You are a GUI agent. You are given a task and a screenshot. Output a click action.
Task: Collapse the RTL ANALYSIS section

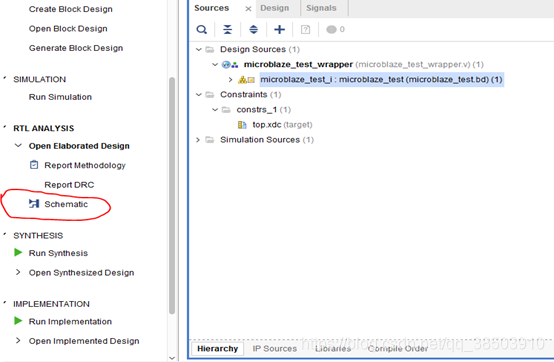click(x=5, y=127)
